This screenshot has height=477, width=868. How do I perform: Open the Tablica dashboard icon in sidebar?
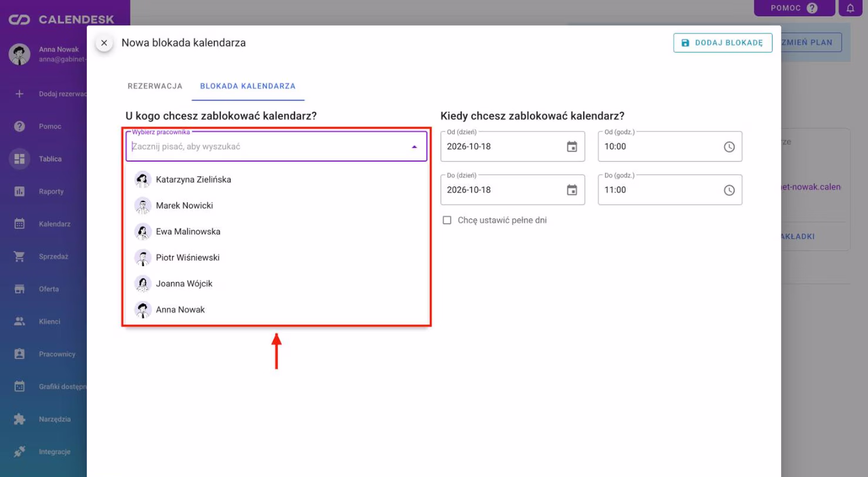coord(19,159)
